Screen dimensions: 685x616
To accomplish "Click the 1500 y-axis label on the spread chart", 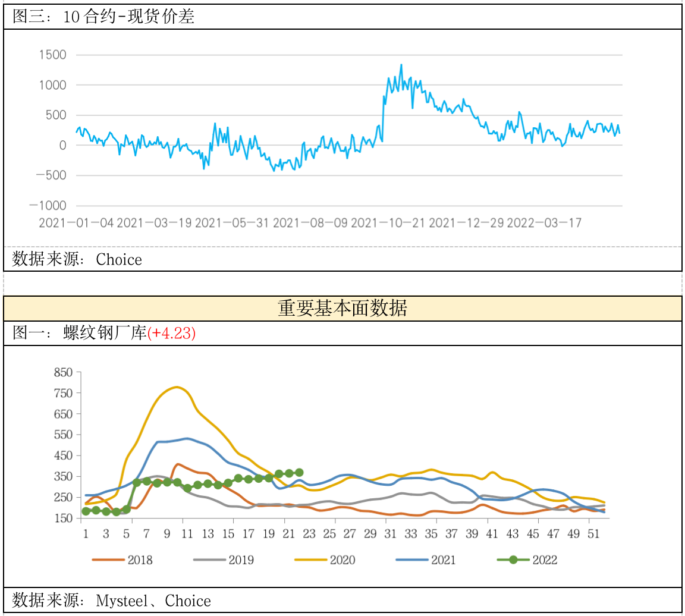I will [x=52, y=55].
